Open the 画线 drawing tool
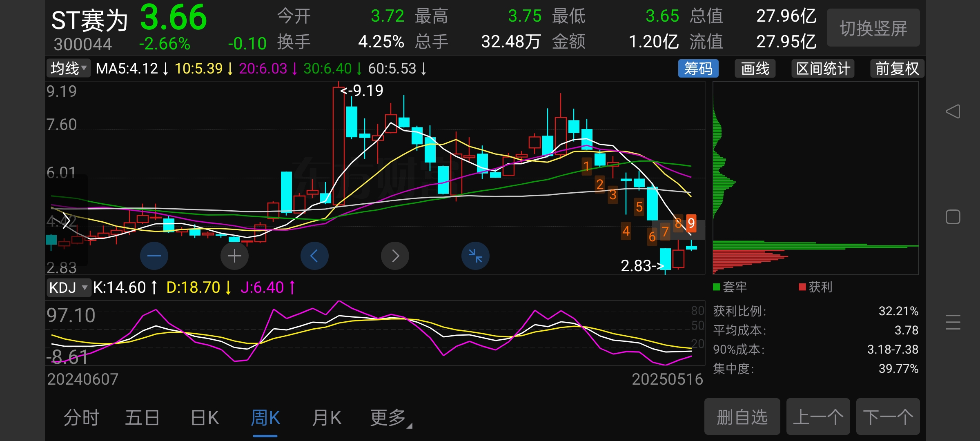980x441 pixels. (x=755, y=68)
